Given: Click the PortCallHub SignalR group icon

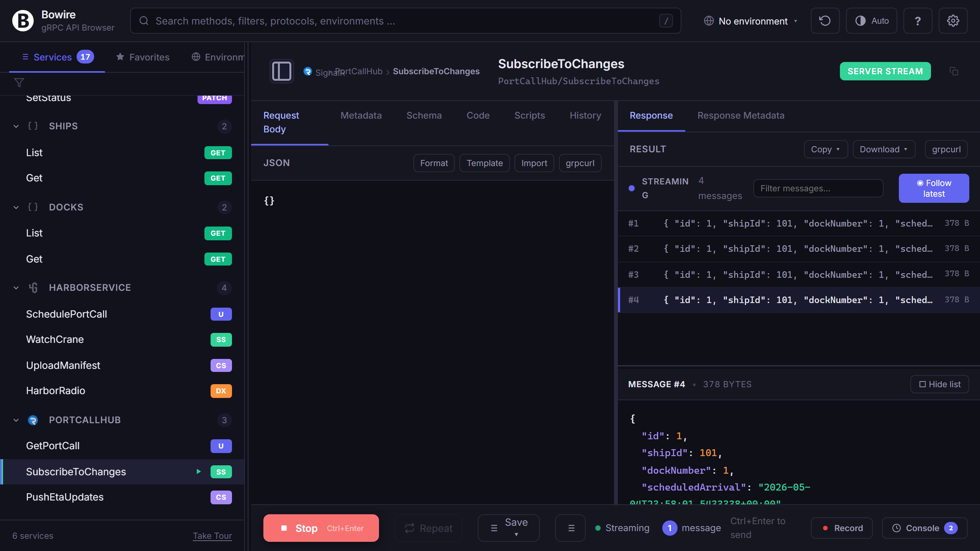Looking at the screenshot, I should click(x=33, y=420).
